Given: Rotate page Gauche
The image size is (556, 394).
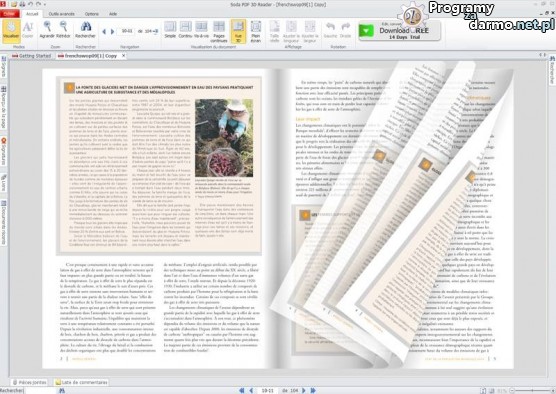Looking at the screenshot, I should pos(330,30).
